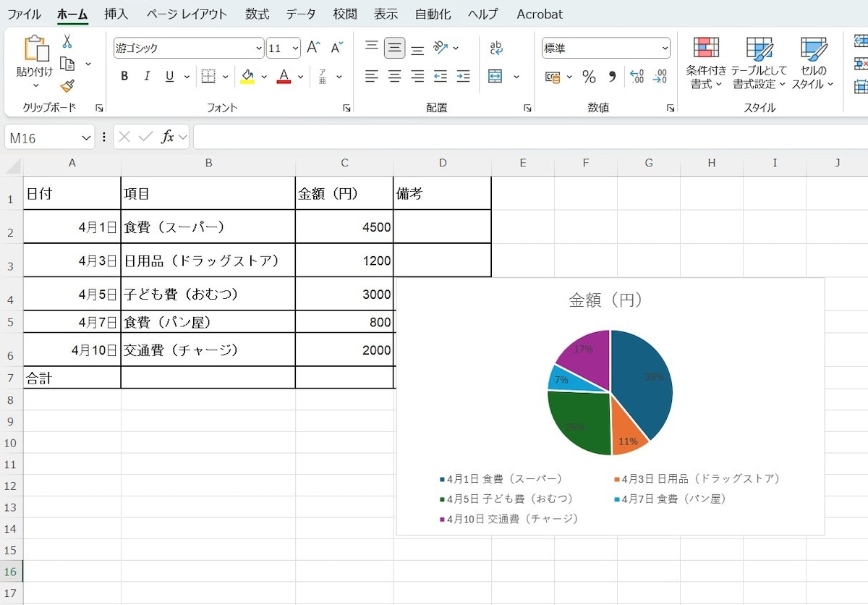Click the name box showing M16
Screen dimensions: 868x605
tap(40, 137)
